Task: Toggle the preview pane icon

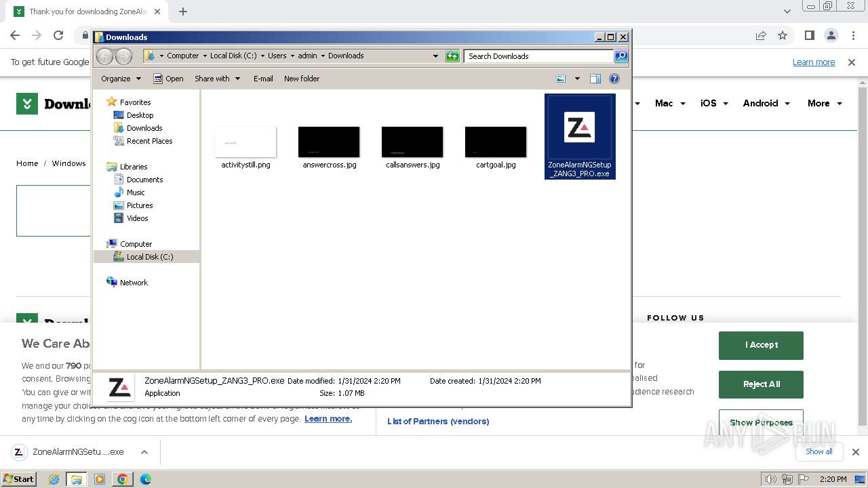Action: pyautogui.click(x=595, y=79)
